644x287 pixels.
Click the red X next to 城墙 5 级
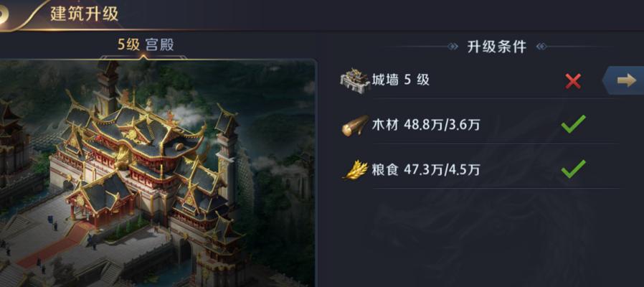pyautogui.click(x=573, y=81)
